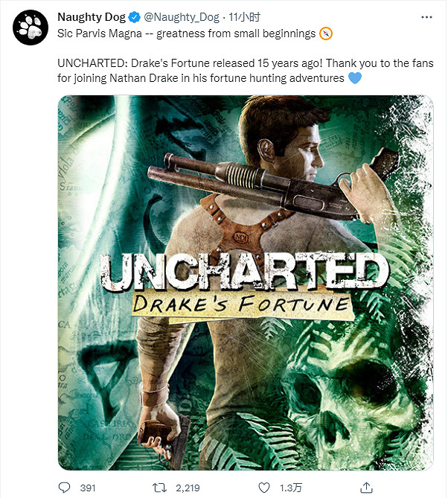Image resolution: width=448 pixels, height=498 pixels.
Task: Click the Naughty Dog paw avatar
Action: click(x=28, y=28)
